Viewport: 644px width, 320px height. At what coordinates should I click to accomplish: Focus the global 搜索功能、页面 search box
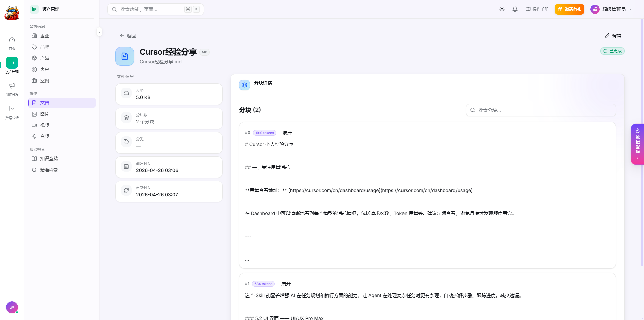tap(156, 9)
